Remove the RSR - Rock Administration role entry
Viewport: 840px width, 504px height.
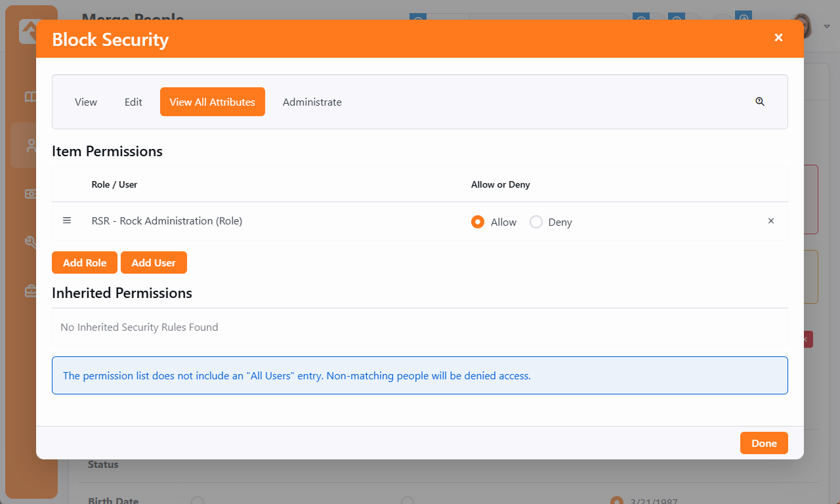(x=771, y=221)
